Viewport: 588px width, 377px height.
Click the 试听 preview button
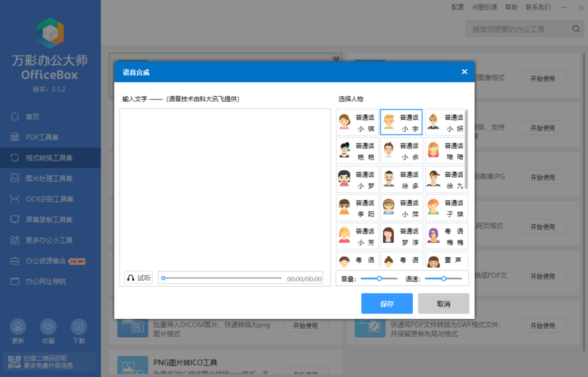(138, 277)
